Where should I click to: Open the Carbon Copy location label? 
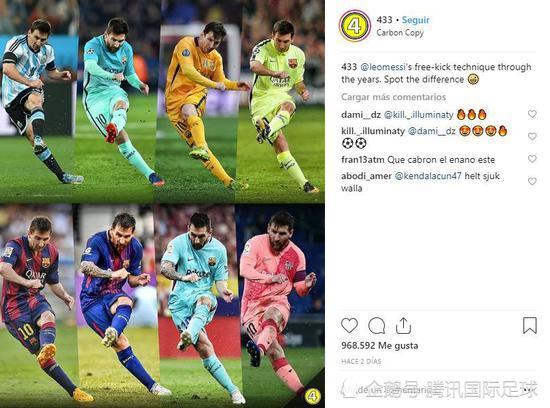coord(400,33)
